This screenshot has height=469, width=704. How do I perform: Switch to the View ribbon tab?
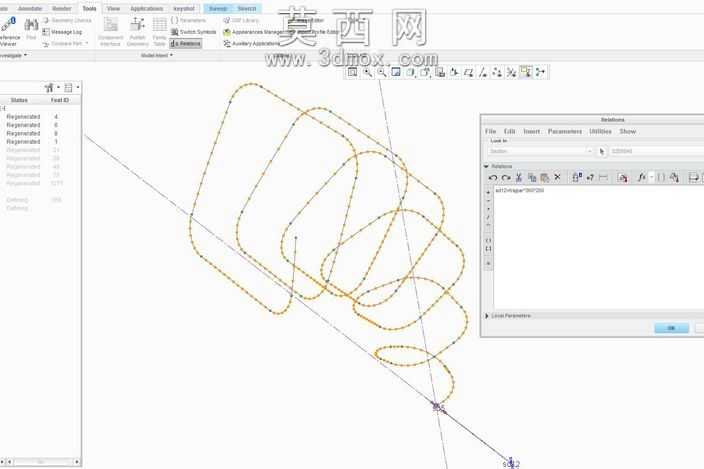114,8
